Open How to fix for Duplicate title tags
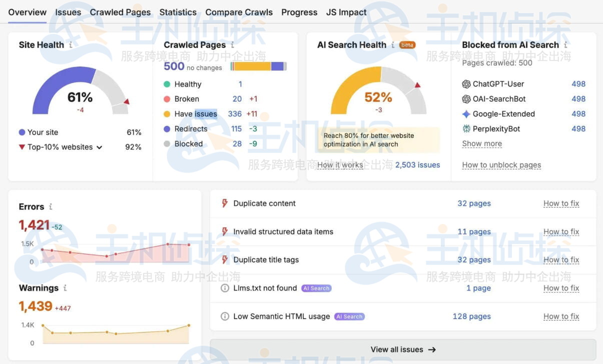603x364 pixels. click(561, 260)
